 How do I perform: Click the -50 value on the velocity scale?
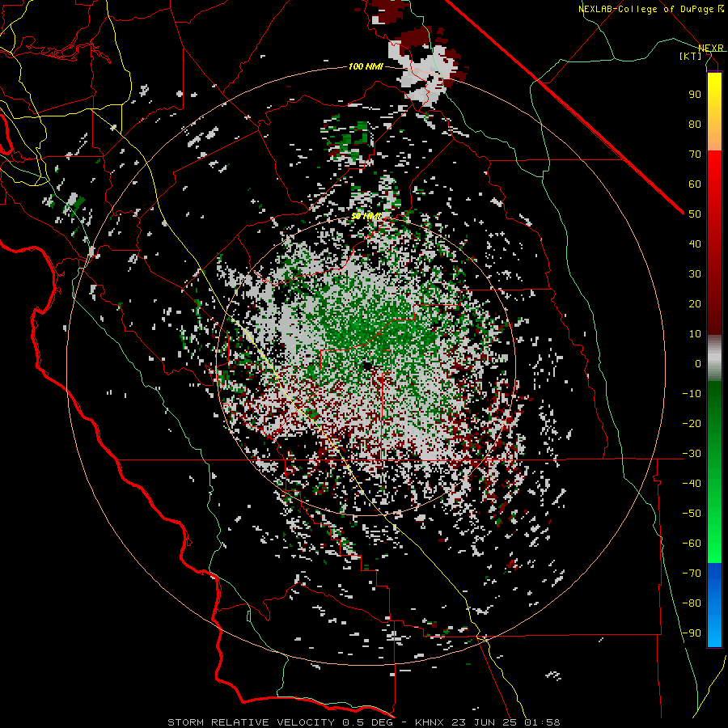(x=692, y=514)
